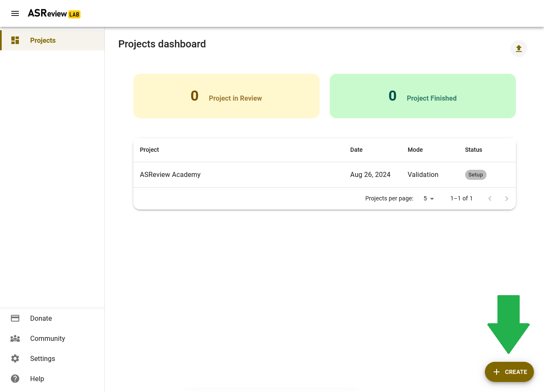Viewport: 544px width, 392px height.
Task: Open the hamburger navigation menu
Action: [x=15, y=13]
